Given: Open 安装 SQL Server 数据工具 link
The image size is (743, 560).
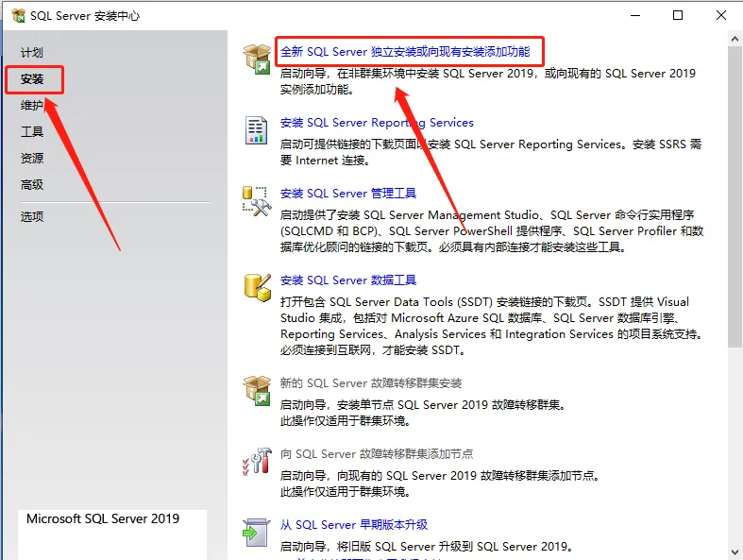Looking at the screenshot, I should 348,280.
